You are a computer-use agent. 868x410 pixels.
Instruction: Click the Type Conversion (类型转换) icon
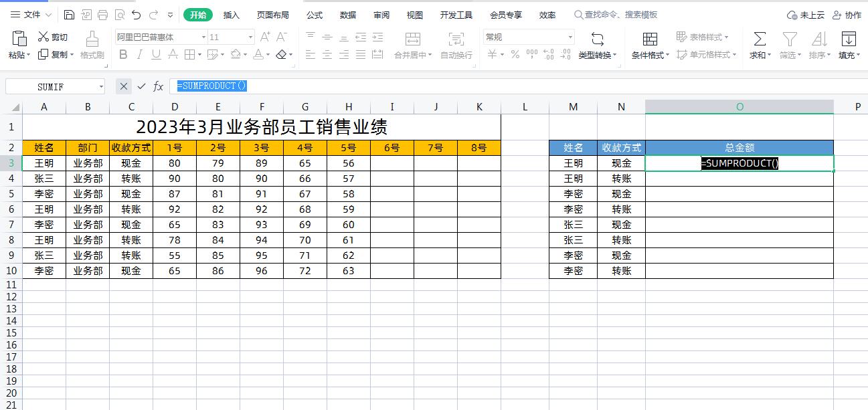(597, 39)
